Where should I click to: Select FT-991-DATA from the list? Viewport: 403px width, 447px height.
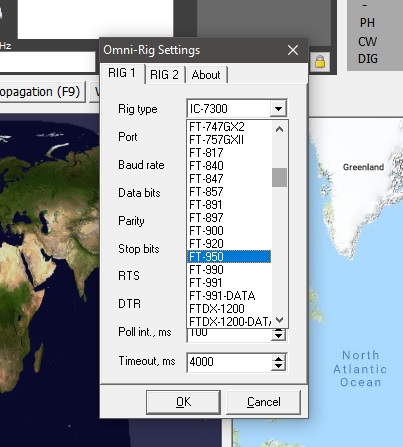click(229, 296)
